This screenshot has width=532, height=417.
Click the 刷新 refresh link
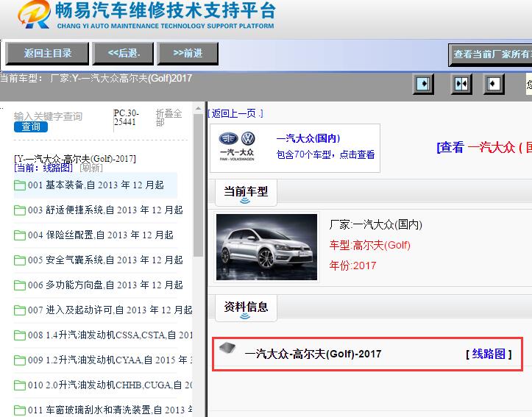pyautogui.click(x=91, y=168)
